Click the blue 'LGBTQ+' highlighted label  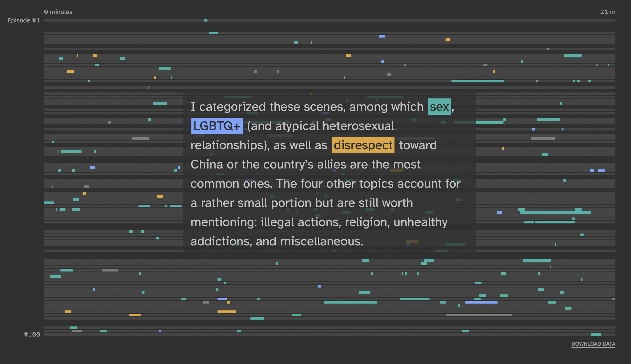pyautogui.click(x=217, y=126)
